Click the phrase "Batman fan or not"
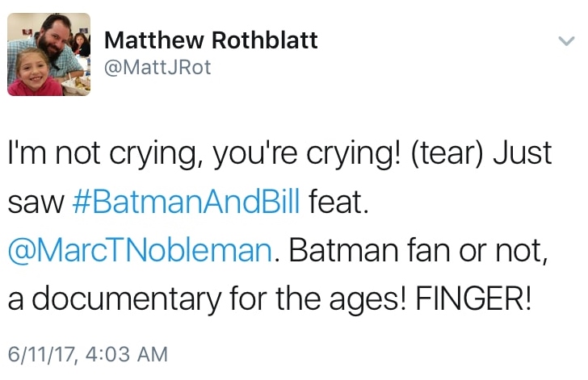The height and width of the screenshot is (380, 588). pyautogui.click(x=418, y=250)
